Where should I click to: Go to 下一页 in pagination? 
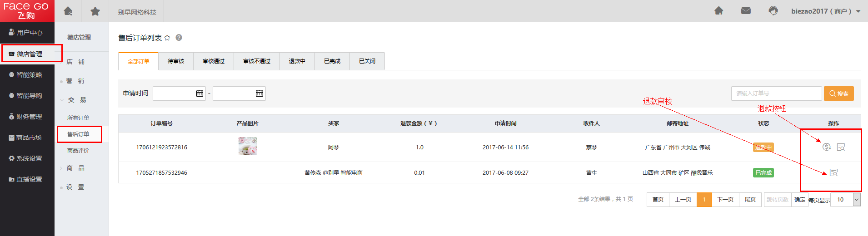(725, 200)
